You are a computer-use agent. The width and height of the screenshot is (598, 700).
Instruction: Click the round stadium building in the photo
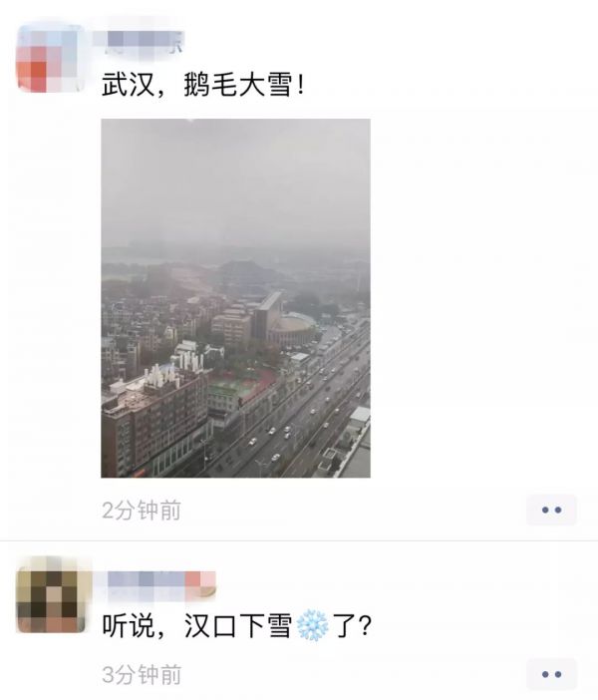click(x=292, y=328)
